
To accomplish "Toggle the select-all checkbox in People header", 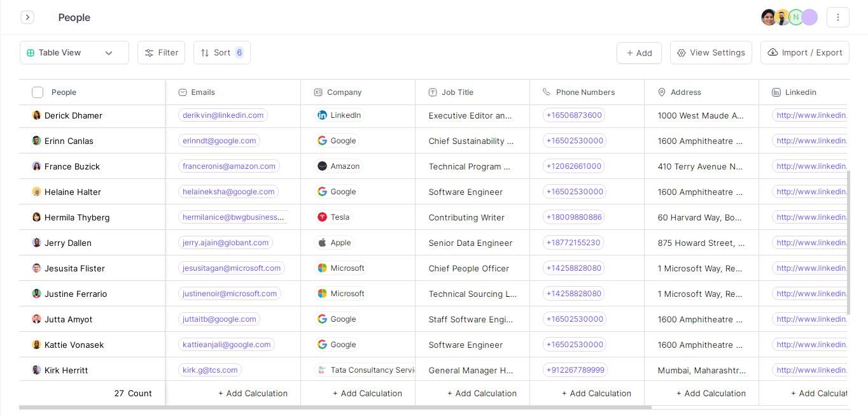I will click(x=38, y=92).
